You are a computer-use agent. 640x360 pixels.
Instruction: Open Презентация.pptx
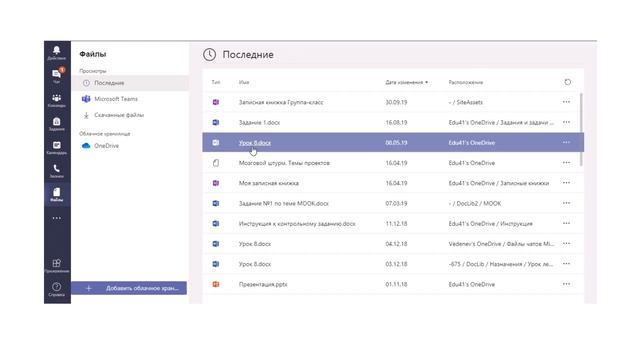(x=263, y=284)
